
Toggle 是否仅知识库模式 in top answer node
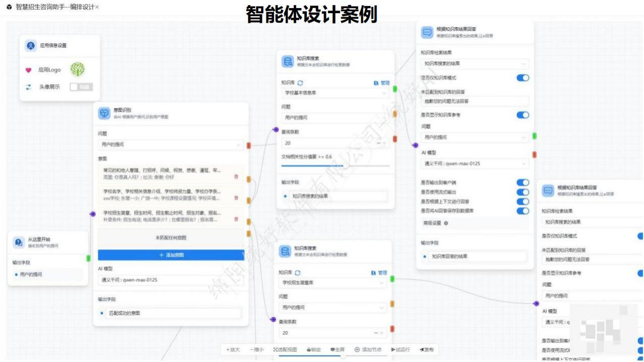tap(523, 78)
